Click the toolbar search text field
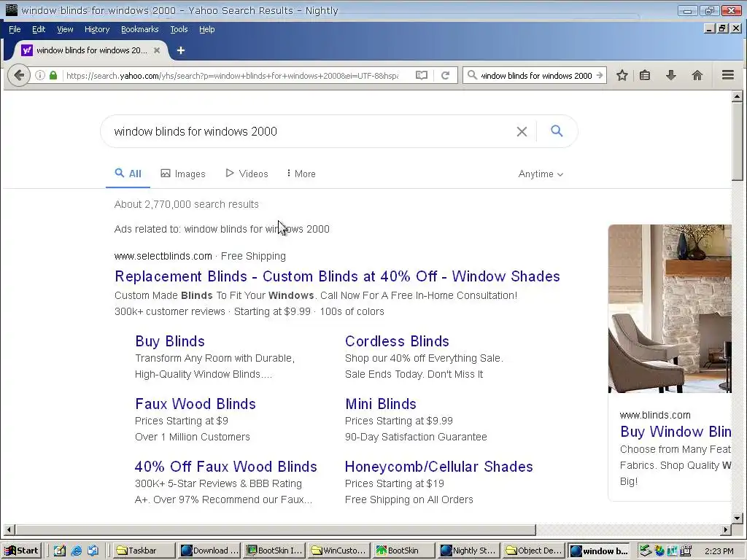Image resolution: width=747 pixels, height=560 pixels. (x=536, y=75)
